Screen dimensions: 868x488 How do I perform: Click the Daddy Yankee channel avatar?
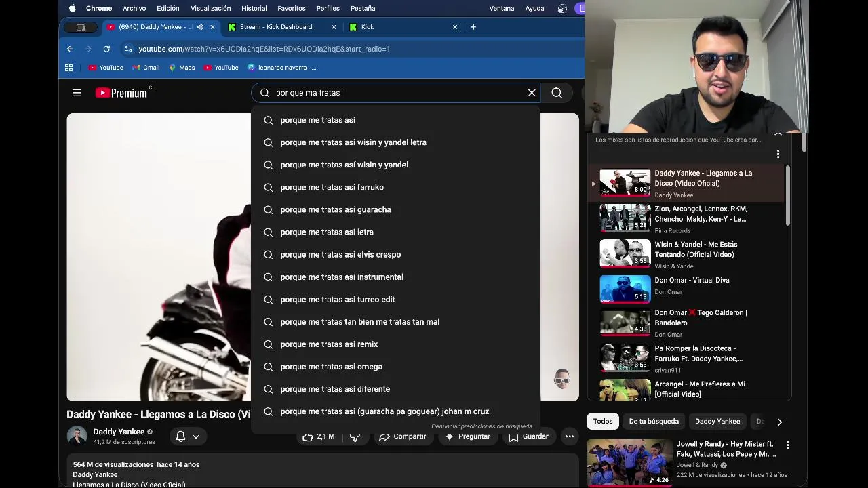[x=77, y=436]
